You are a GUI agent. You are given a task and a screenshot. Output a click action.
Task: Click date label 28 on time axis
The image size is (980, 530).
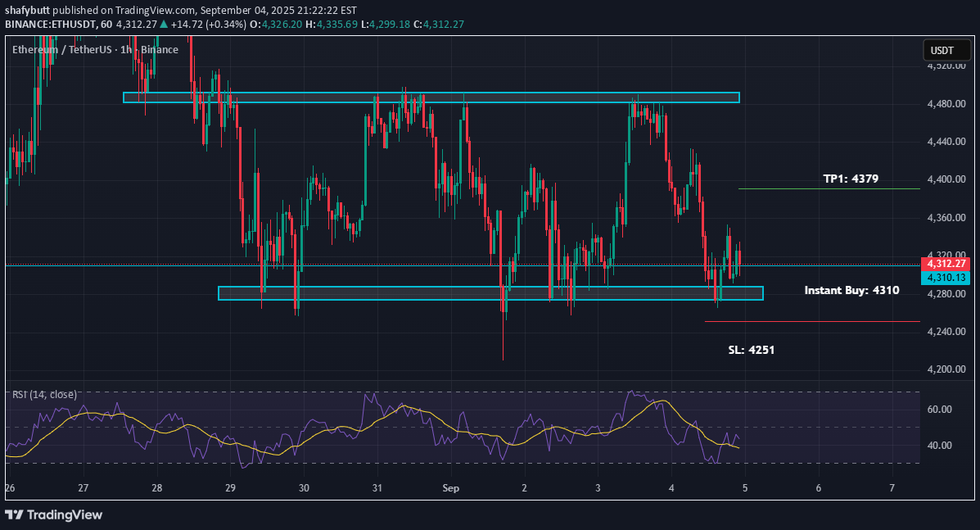pyautogui.click(x=157, y=488)
